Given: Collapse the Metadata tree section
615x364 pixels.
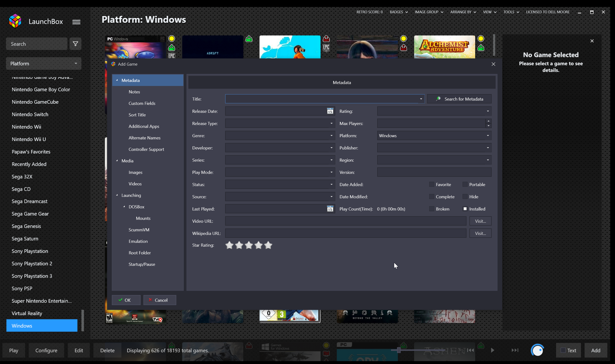Looking at the screenshot, I should pyautogui.click(x=117, y=80).
